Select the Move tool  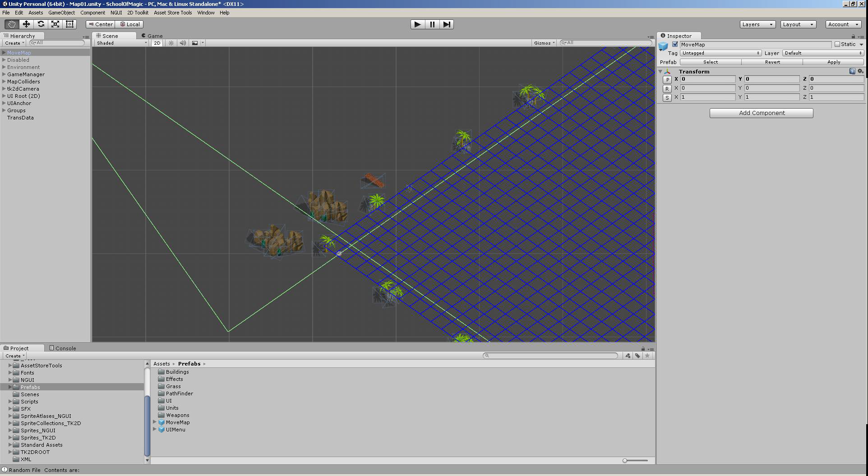[26, 24]
